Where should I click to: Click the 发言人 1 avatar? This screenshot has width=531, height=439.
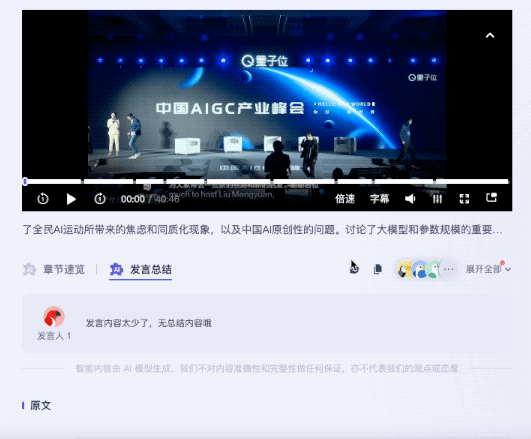54,317
